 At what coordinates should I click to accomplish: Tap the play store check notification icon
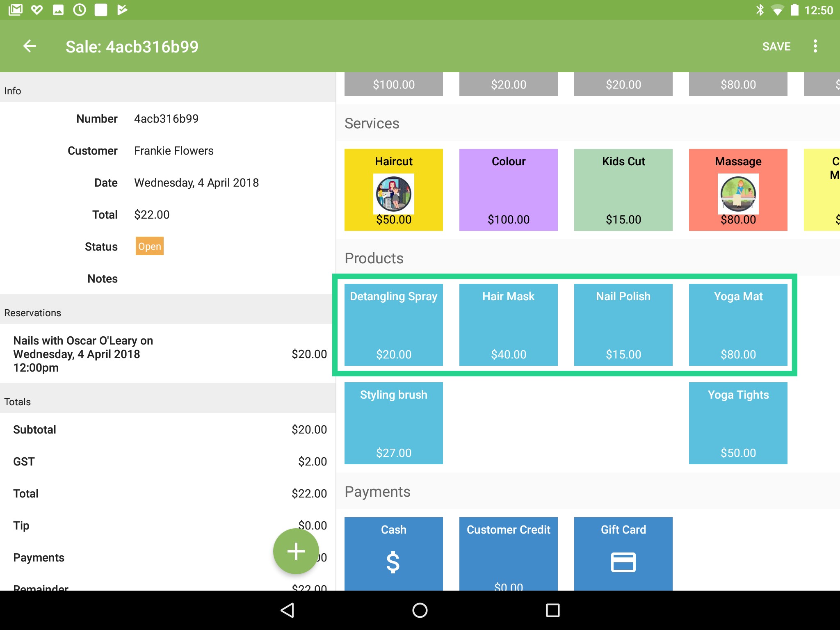(x=122, y=9)
